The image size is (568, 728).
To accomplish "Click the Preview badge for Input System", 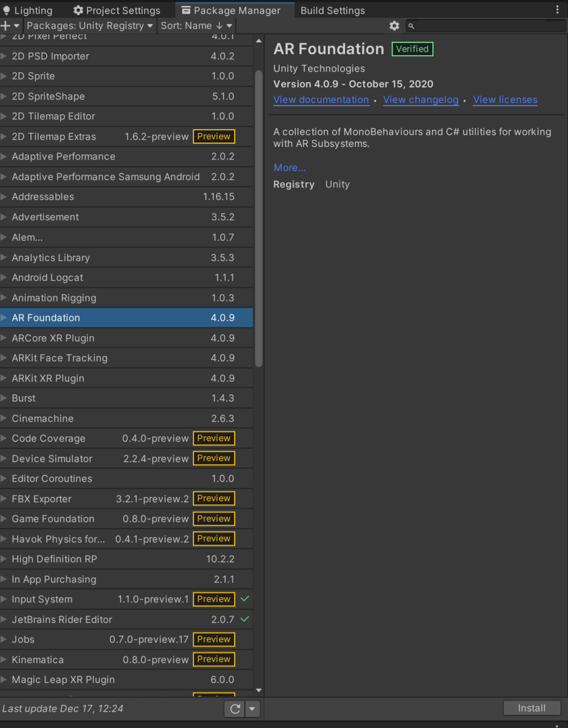I will coord(214,599).
